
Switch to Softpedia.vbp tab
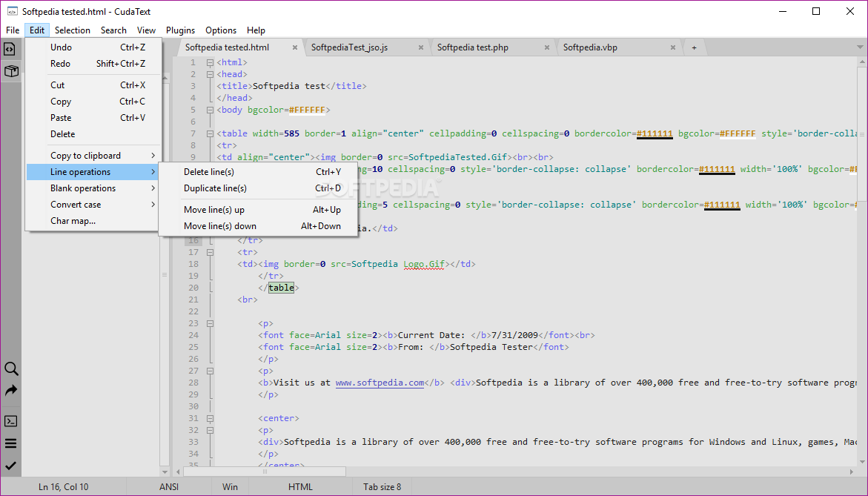[590, 47]
